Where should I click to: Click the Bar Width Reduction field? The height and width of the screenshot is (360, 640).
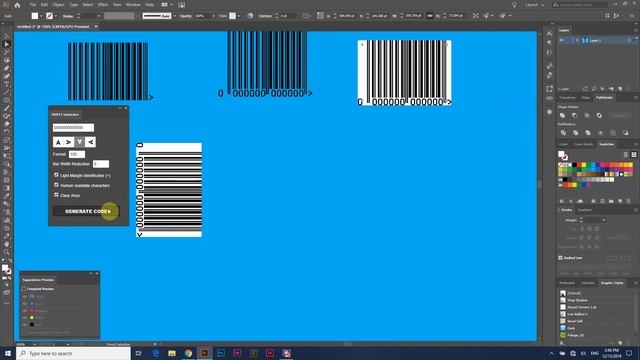[101, 164]
